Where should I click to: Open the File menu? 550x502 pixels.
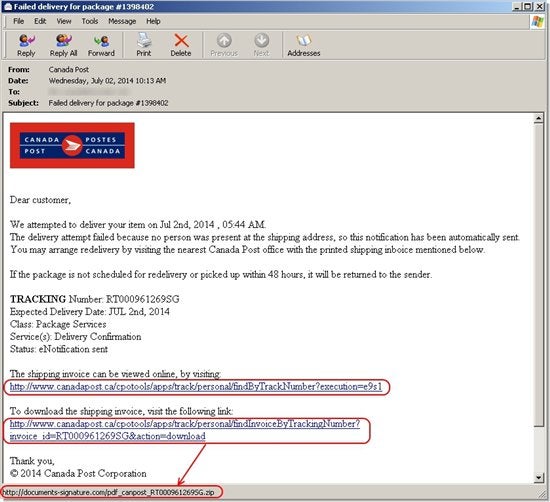(19, 21)
